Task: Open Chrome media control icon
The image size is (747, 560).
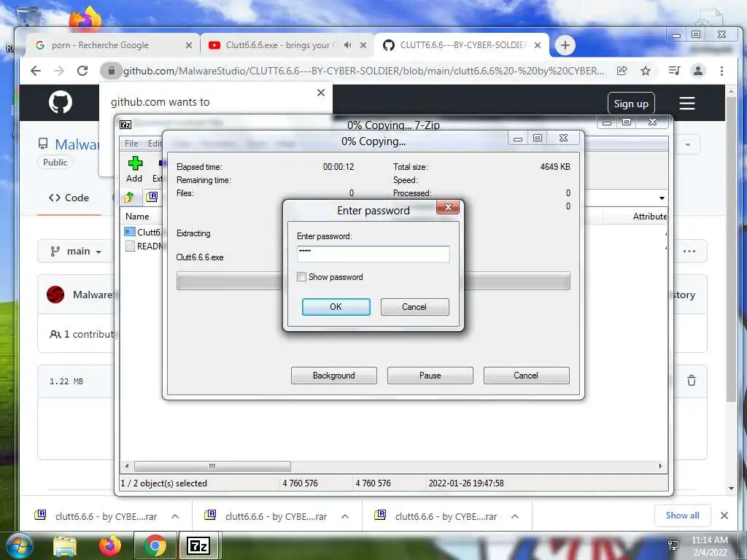Action: click(674, 71)
